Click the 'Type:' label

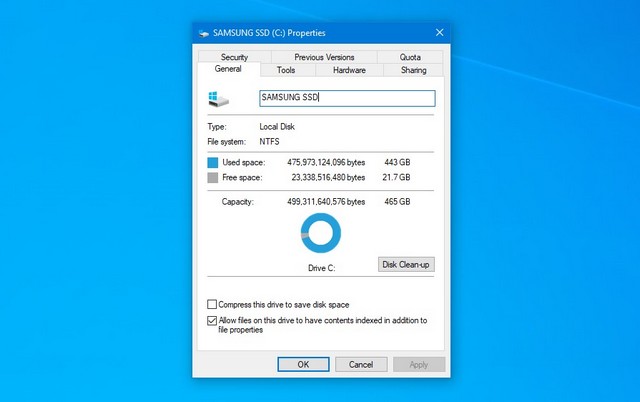[x=217, y=127]
